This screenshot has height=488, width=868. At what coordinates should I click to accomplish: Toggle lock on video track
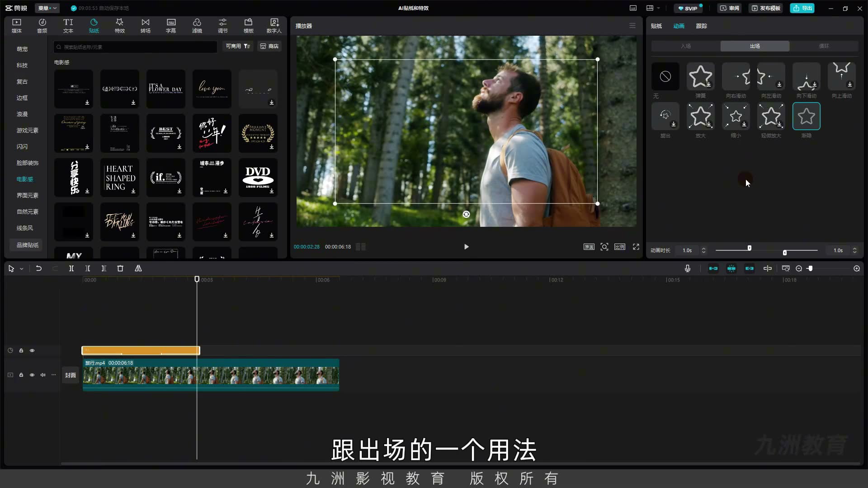21,375
